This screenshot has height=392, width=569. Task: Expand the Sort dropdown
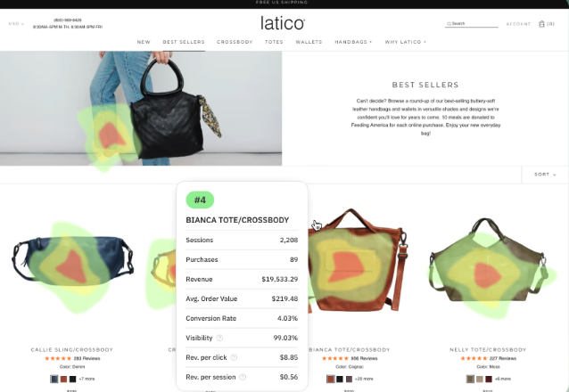[545, 175]
